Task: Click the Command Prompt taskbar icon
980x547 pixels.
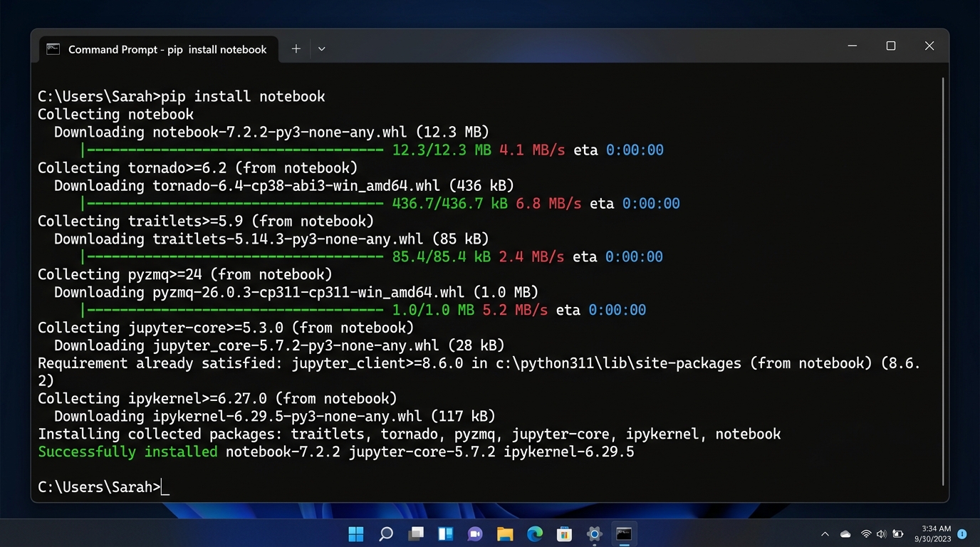Action: click(x=624, y=534)
